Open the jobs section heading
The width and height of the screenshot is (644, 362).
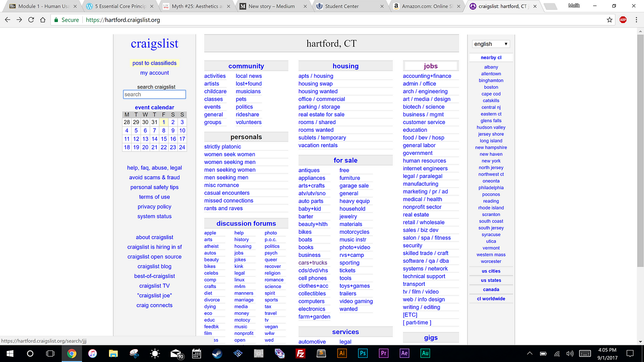[x=431, y=66]
